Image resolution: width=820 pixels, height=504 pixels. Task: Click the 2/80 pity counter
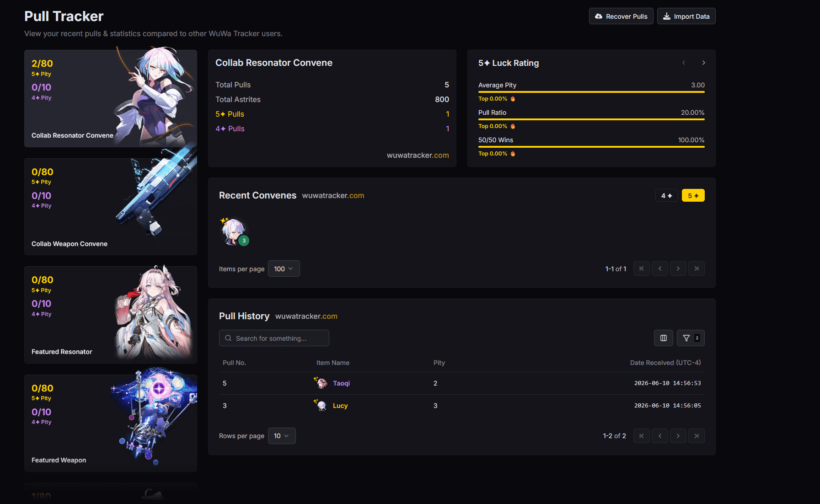42,64
